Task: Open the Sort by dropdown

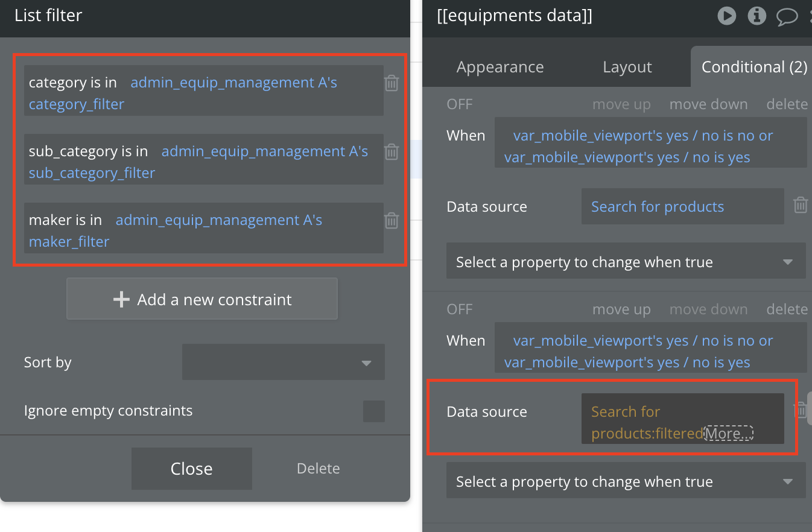Action: pyautogui.click(x=284, y=362)
